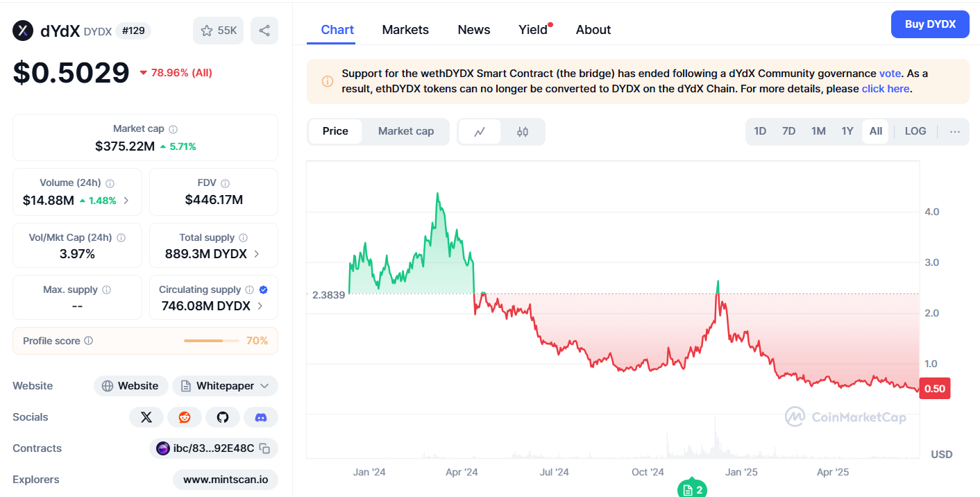
Task: Select the Market cap chart toggle
Action: 406,131
